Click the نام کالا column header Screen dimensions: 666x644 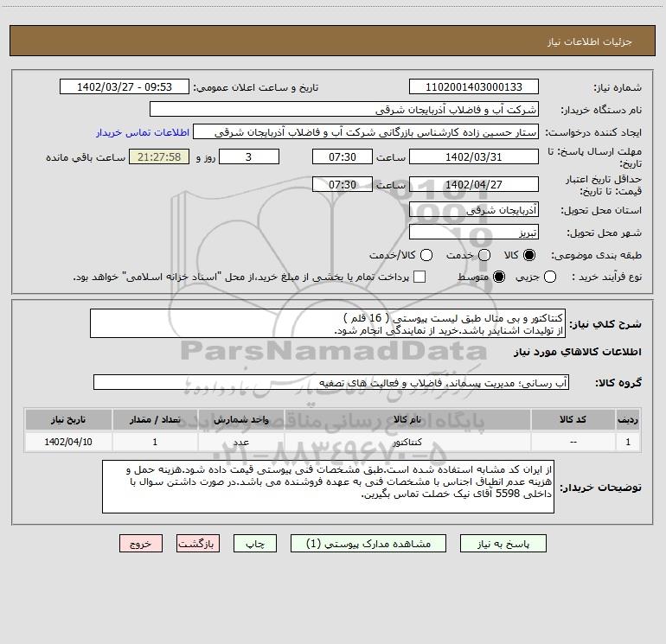click(407, 420)
